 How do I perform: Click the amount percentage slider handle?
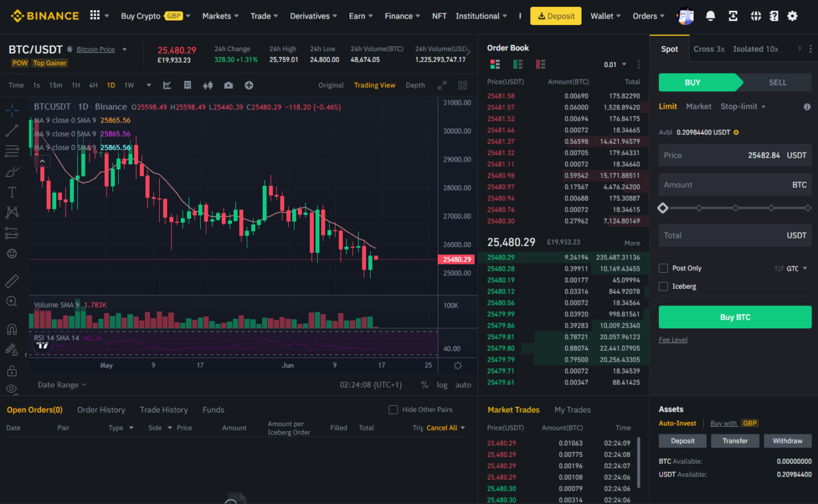click(663, 208)
